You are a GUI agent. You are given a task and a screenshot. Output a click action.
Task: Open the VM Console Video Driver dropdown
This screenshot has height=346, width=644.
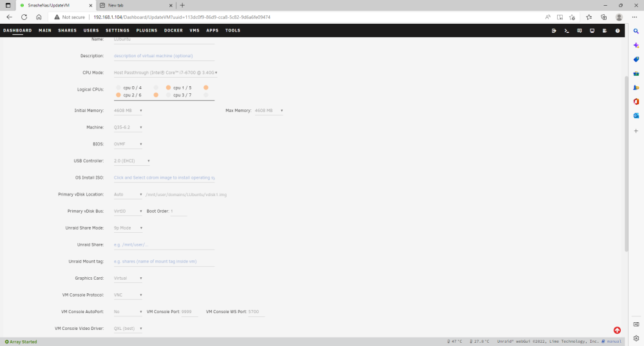128,329
